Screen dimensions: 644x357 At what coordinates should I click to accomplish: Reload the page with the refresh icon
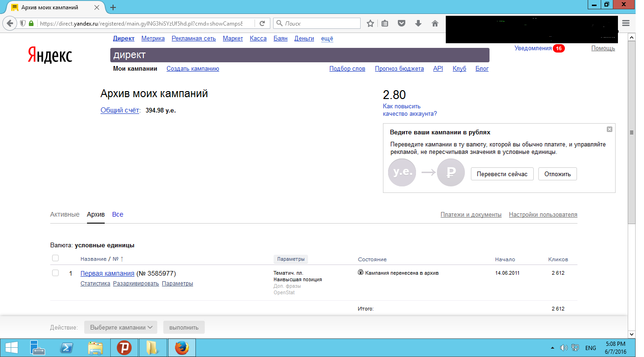[x=262, y=23]
